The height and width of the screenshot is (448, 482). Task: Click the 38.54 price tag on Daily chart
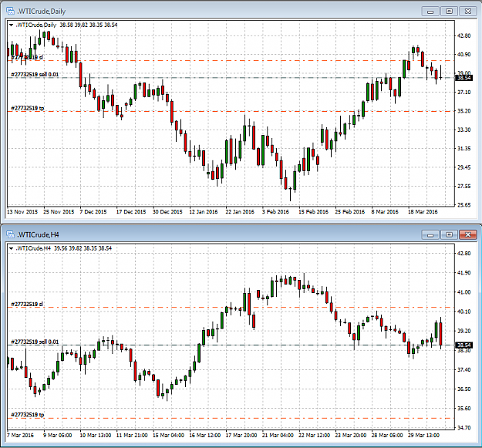click(463, 78)
